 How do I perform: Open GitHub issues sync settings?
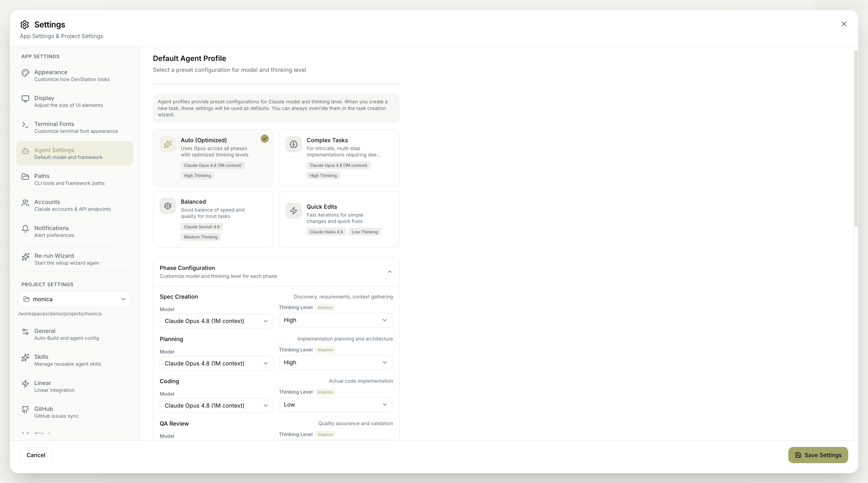tap(75, 412)
